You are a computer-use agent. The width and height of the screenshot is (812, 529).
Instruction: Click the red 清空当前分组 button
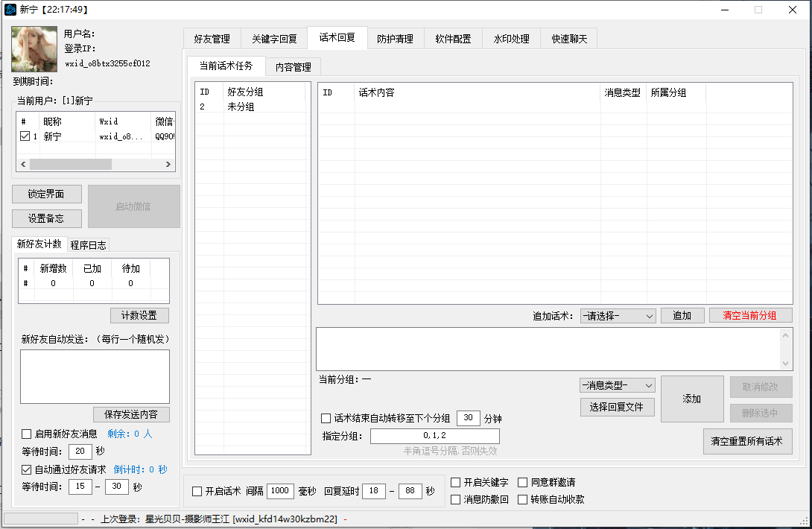(x=750, y=315)
